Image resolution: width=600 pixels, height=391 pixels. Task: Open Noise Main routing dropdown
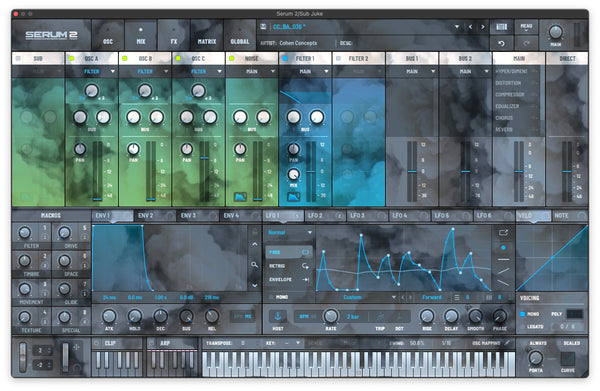click(x=252, y=71)
